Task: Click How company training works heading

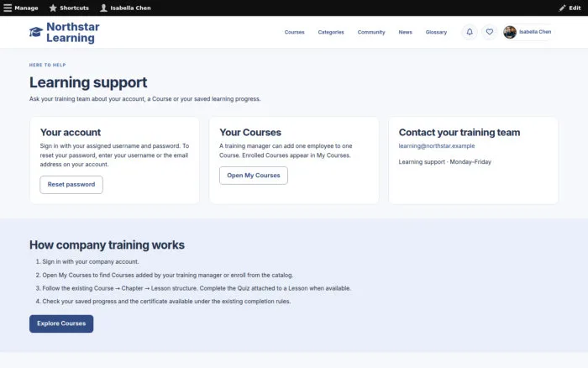Action: coord(107,245)
